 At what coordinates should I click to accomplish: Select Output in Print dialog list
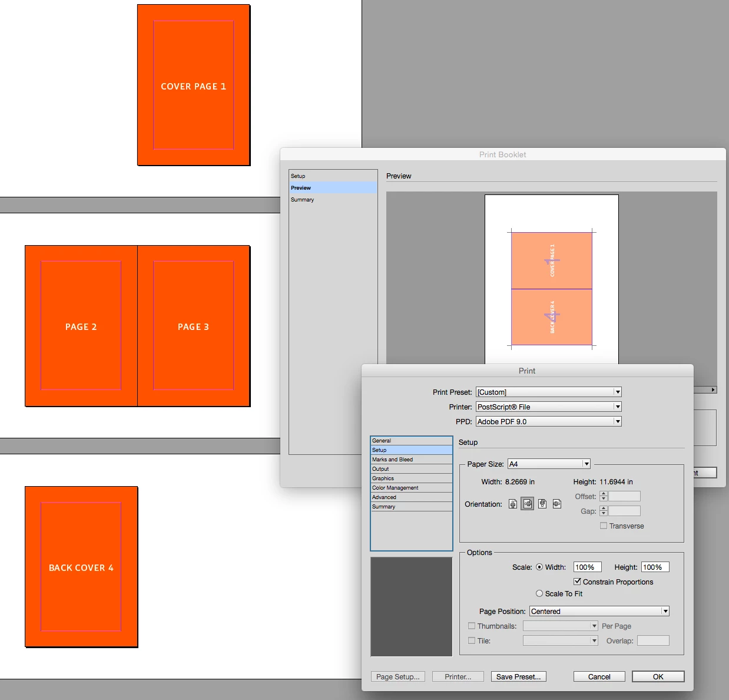click(x=412, y=469)
